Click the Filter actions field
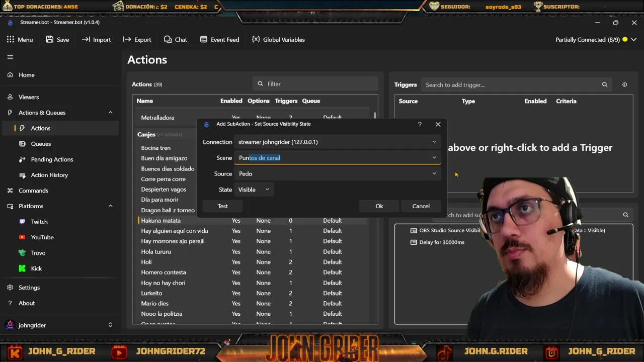This screenshot has width=644, height=362. click(315, 84)
